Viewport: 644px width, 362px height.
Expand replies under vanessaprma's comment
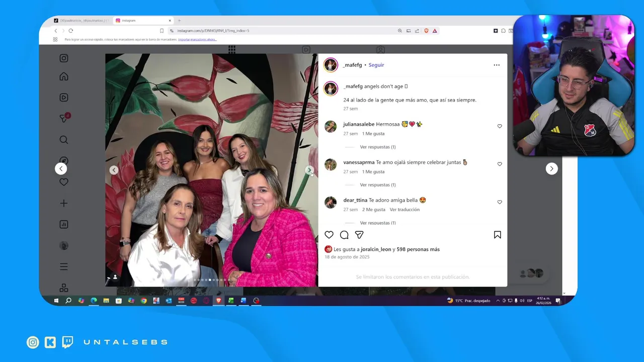click(378, 185)
